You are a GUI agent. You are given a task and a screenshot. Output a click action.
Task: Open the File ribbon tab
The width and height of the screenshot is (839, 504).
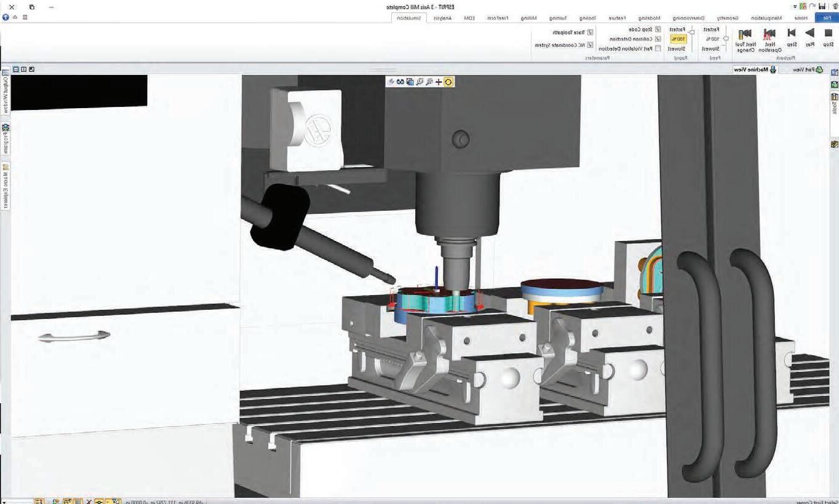tap(827, 18)
